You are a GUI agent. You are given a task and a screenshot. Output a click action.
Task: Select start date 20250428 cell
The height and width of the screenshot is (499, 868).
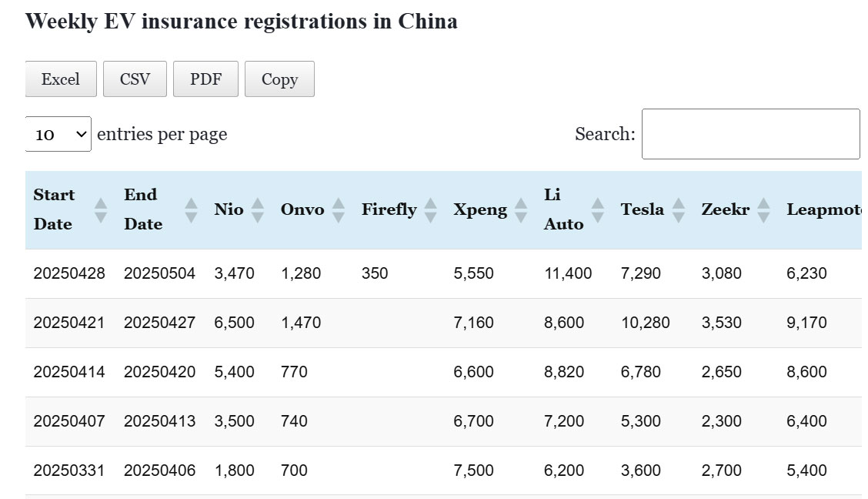point(69,273)
